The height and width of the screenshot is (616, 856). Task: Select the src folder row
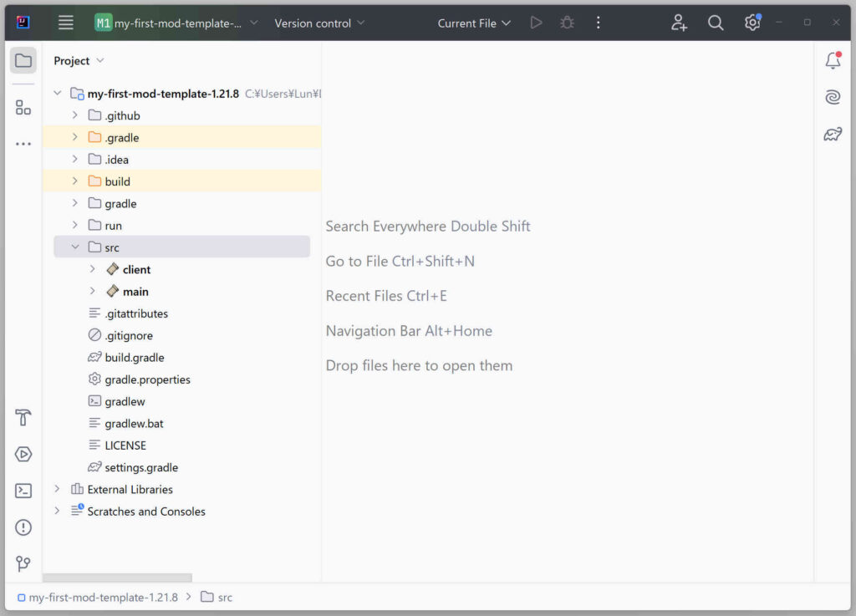point(181,247)
